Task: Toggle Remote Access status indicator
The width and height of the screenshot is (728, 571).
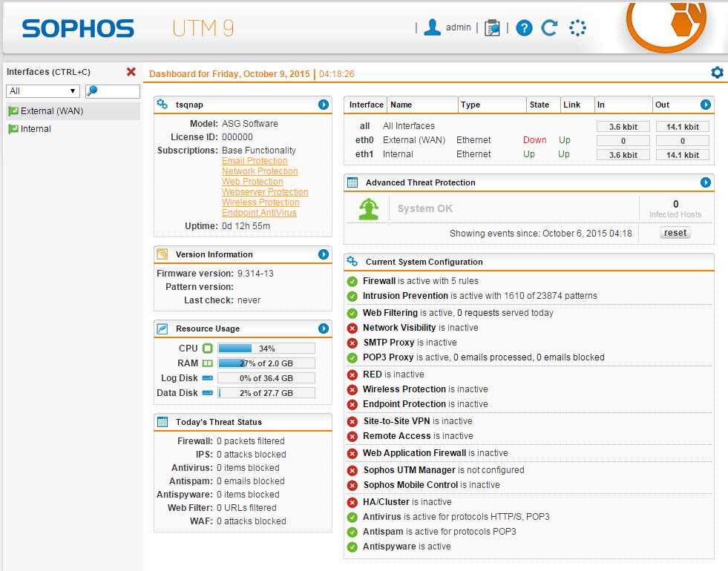Action: tap(352, 437)
